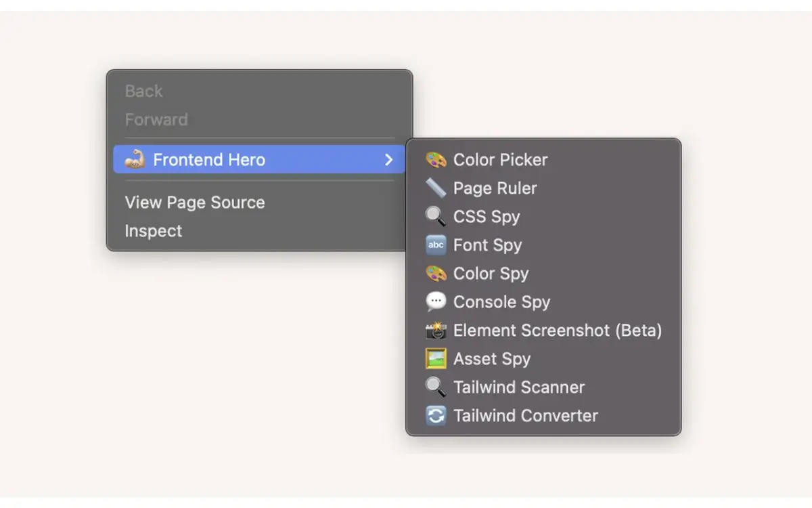Click the Color Picker palette swatch
Viewport: 812px width, 508px height.
click(x=436, y=160)
